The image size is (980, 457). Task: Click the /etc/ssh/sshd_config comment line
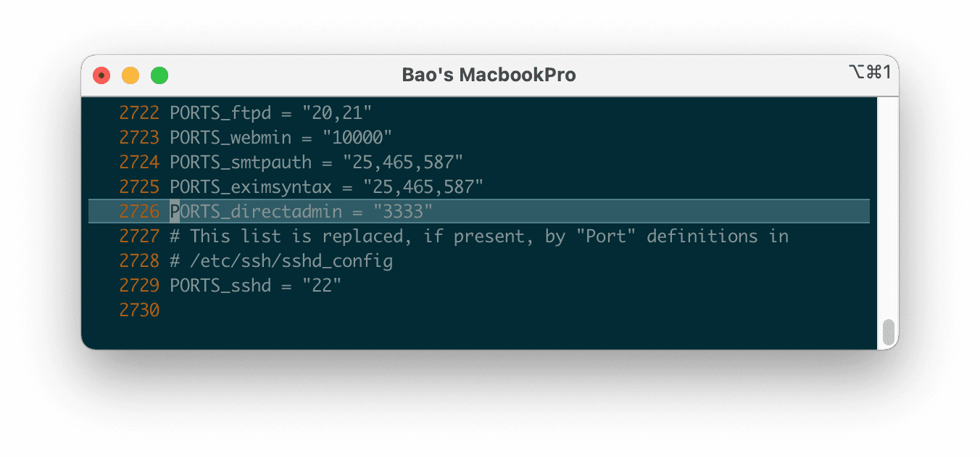[283, 260]
